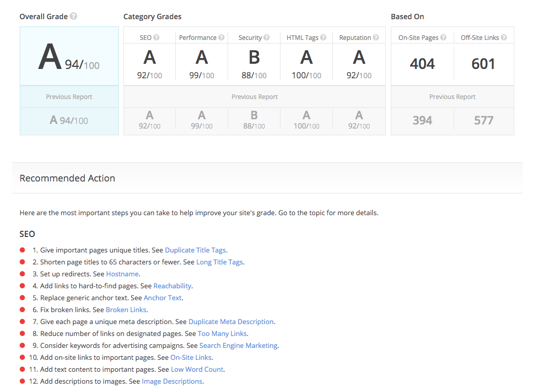Click previous overall grade A 94/100
Screen dimensions: 533x392
[69, 120]
